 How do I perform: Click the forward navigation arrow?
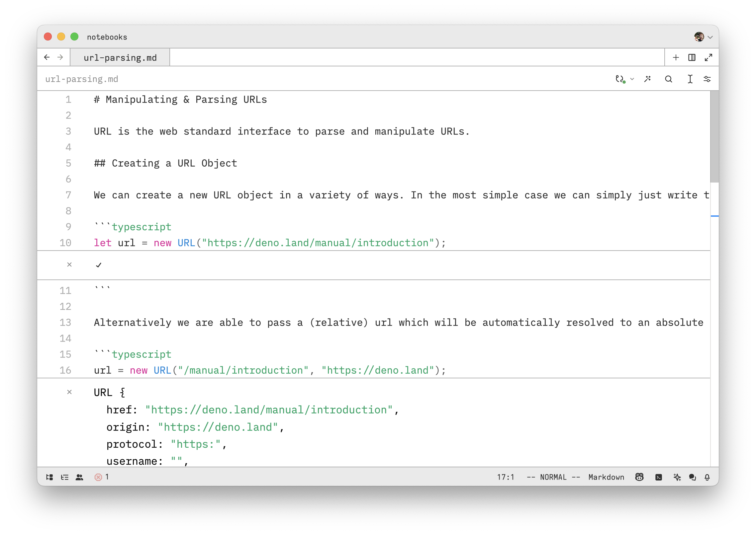[61, 58]
